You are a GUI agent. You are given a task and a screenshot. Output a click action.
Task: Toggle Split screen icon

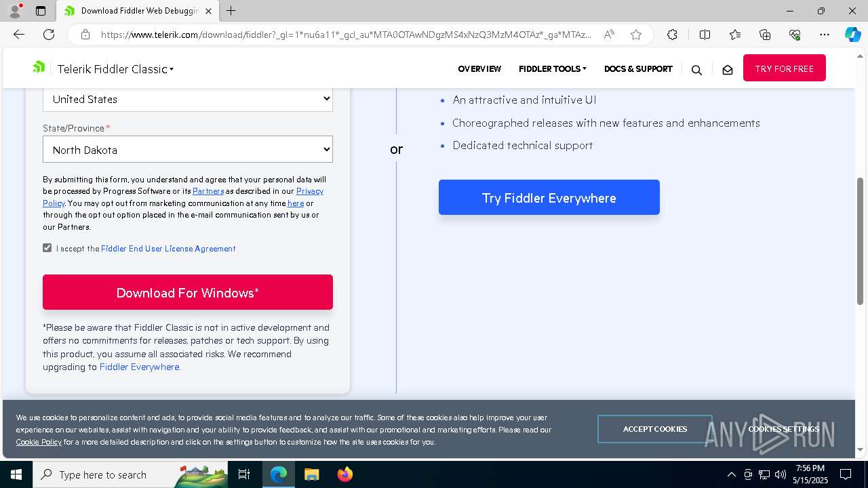[705, 35]
